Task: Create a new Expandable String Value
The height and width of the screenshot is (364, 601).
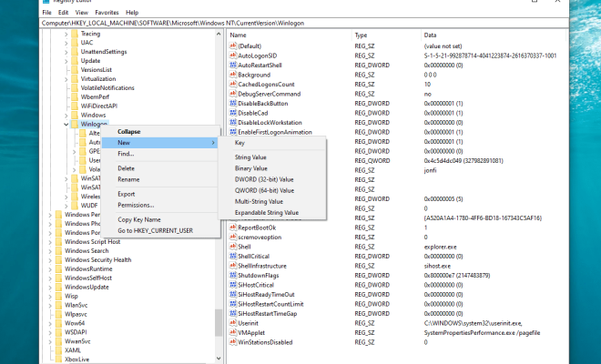Action: (x=272, y=212)
